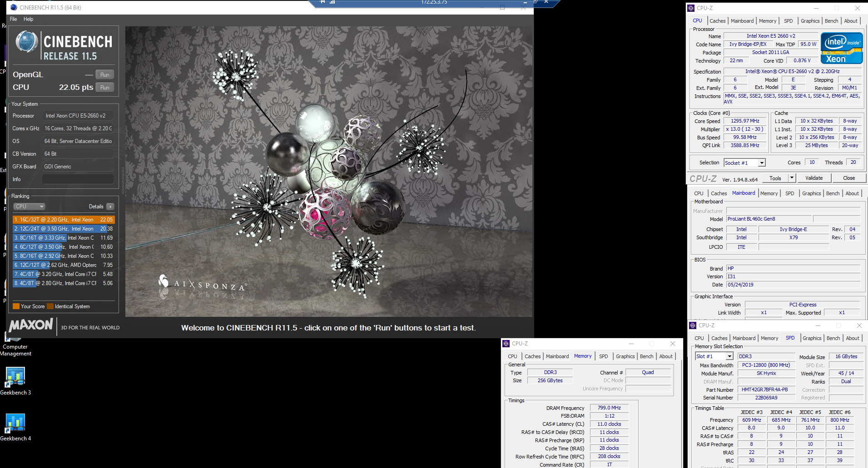Click the Part Number HMT42GR7BFR4A-PB field
Screen dimensions: 868x468
coord(766,390)
